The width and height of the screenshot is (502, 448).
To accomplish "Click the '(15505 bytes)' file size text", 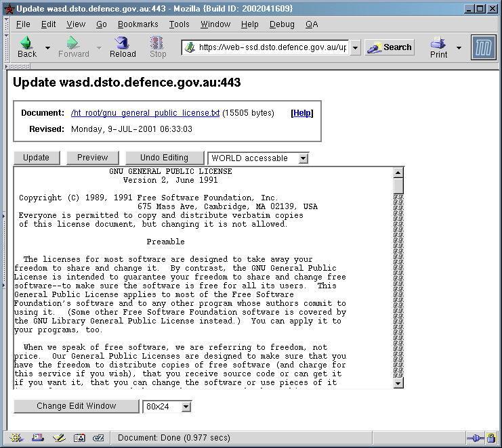I will (248, 113).
